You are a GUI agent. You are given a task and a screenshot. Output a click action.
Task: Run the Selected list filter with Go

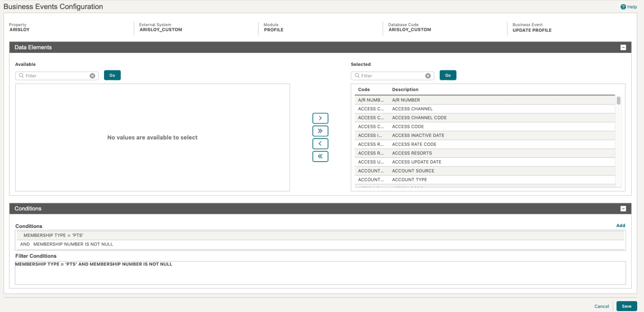(447, 75)
